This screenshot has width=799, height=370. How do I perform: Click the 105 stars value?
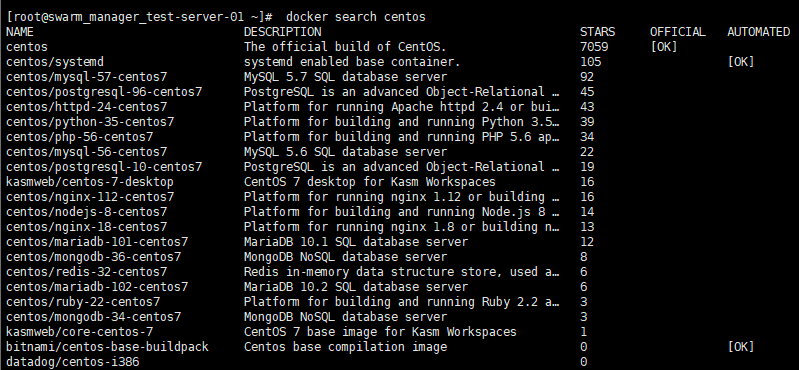point(591,62)
